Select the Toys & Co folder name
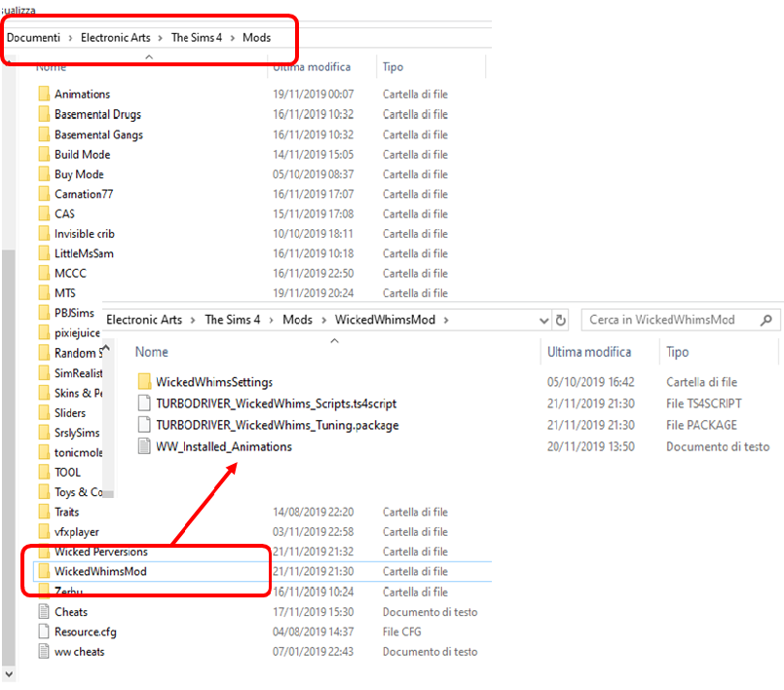The height and width of the screenshot is (690, 784). (x=79, y=492)
